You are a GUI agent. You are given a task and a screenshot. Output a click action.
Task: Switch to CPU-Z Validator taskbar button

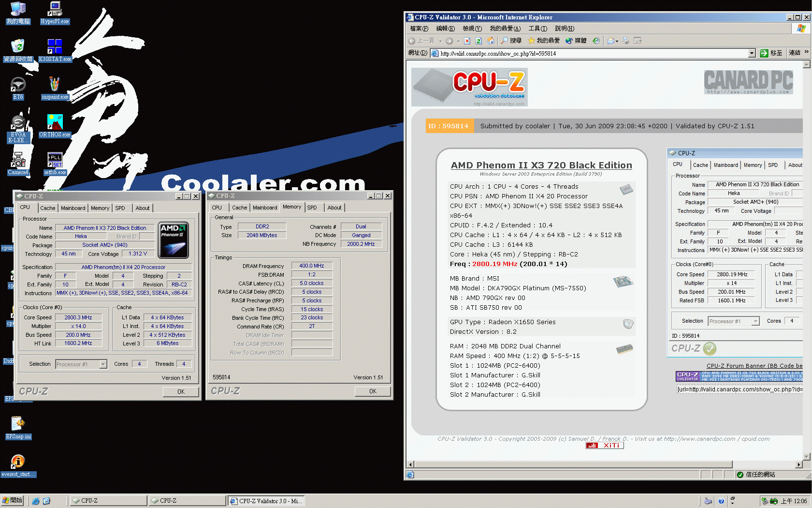265,501
